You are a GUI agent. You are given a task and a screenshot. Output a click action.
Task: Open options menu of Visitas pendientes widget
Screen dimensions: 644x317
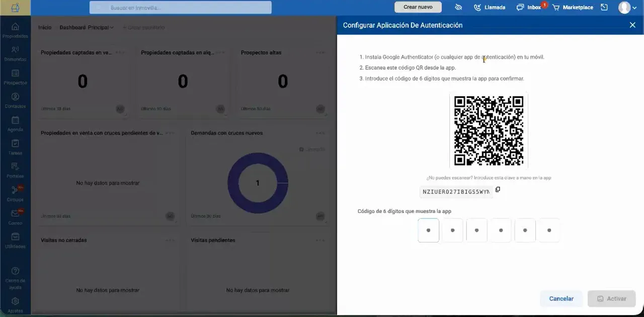click(320, 240)
